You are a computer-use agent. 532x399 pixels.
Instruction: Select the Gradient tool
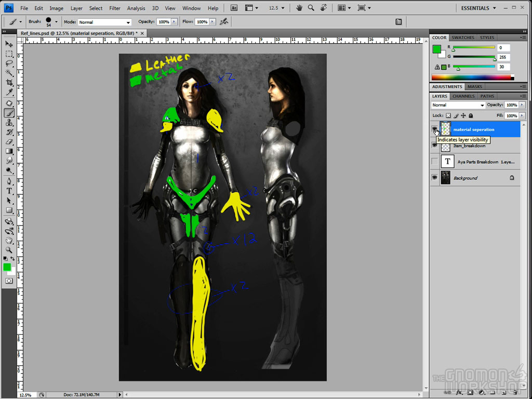point(9,151)
